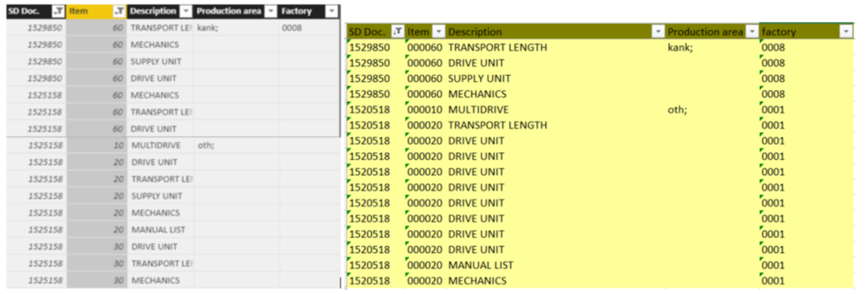Select MULTIDRIVE cell in right yellow table
Screen dimensions: 868x294
pyautogui.click(x=555, y=109)
